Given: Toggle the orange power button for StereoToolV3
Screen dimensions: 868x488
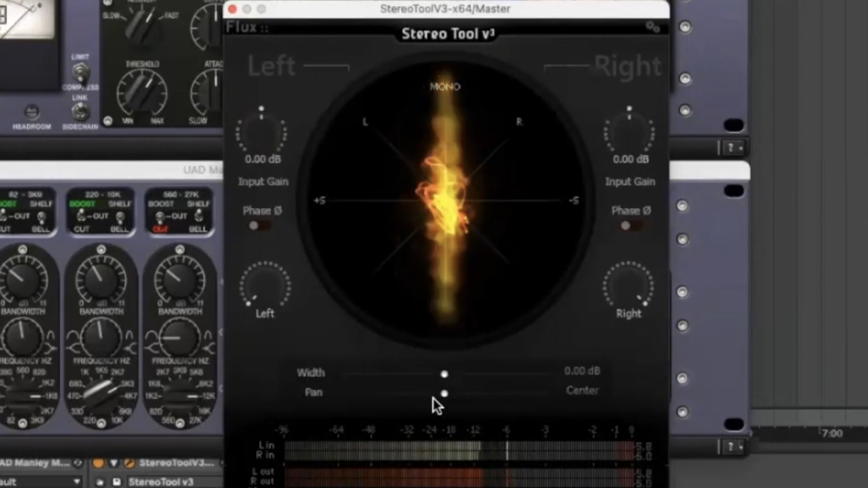Looking at the screenshot, I should (x=98, y=463).
